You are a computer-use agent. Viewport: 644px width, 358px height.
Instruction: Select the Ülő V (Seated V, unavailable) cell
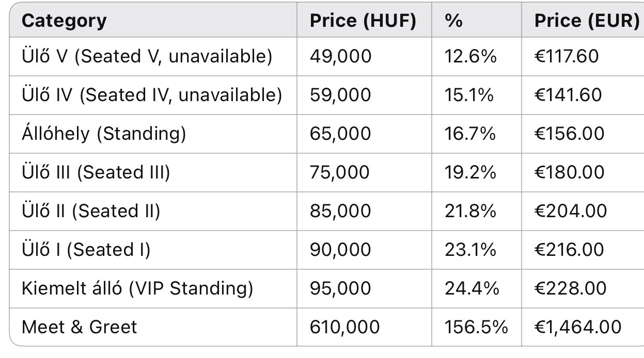pos(147,56)
